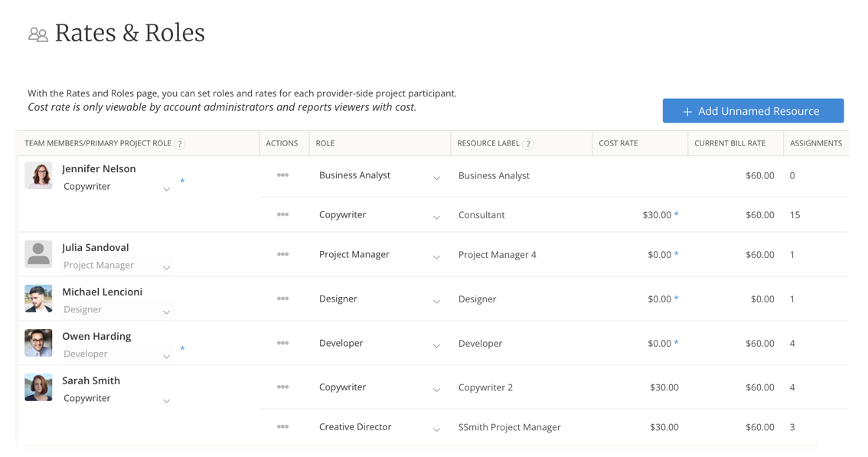868x457 pixels.
Task: Click the Copywriter 2 resource label
Action: tap(485, 388)
